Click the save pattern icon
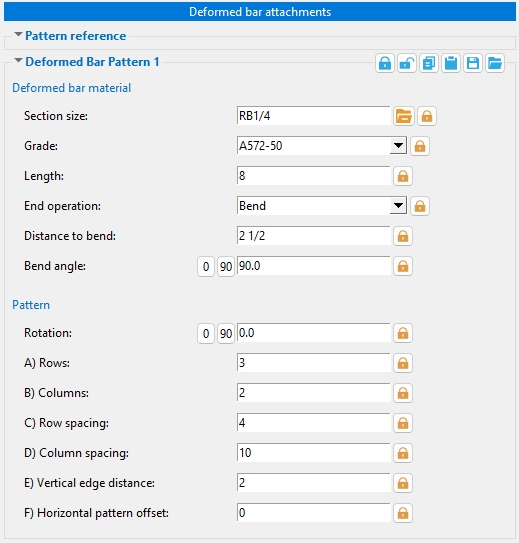The height and width of the screenshot is (543, 519). point(473,63)
